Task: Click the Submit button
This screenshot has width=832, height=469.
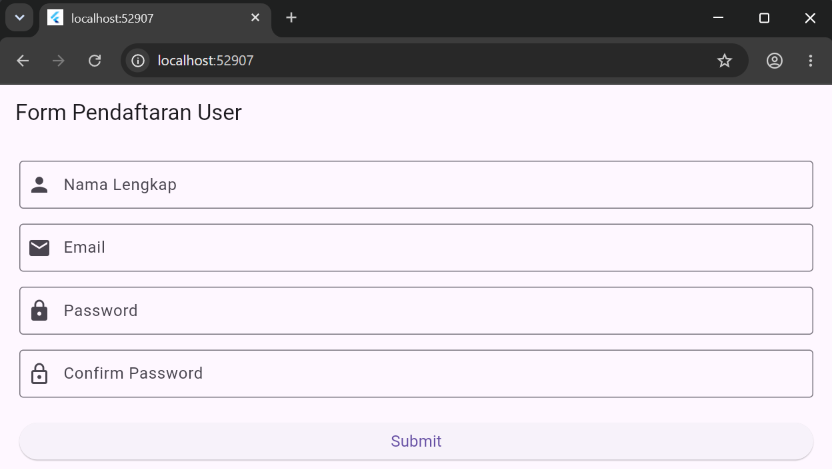Action: point(416,441)
